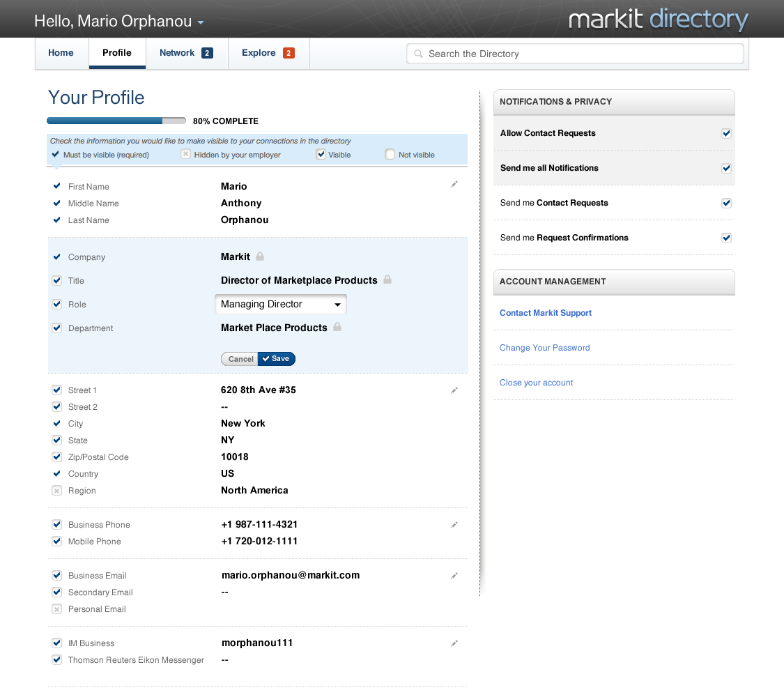The image size is (784, 697).
Task: Edit the address section via pencil icon
Action: click(x=454, y=390)
